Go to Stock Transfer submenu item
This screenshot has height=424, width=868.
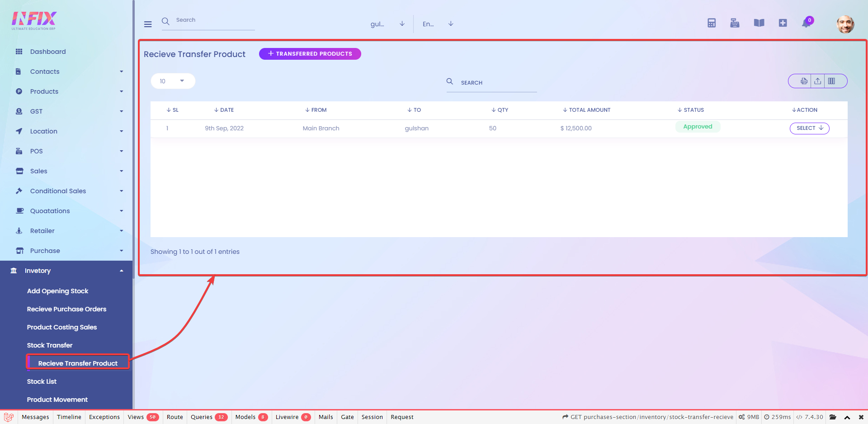tap(50, 345)
